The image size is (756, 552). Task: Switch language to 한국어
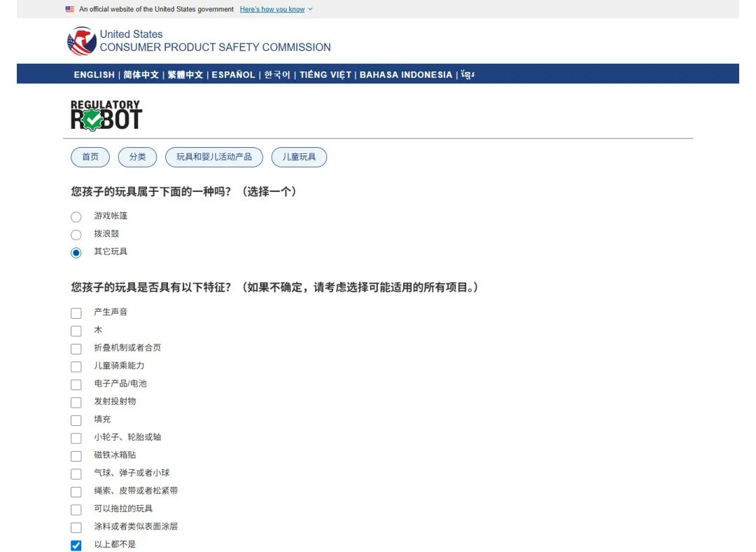(277, 75)
